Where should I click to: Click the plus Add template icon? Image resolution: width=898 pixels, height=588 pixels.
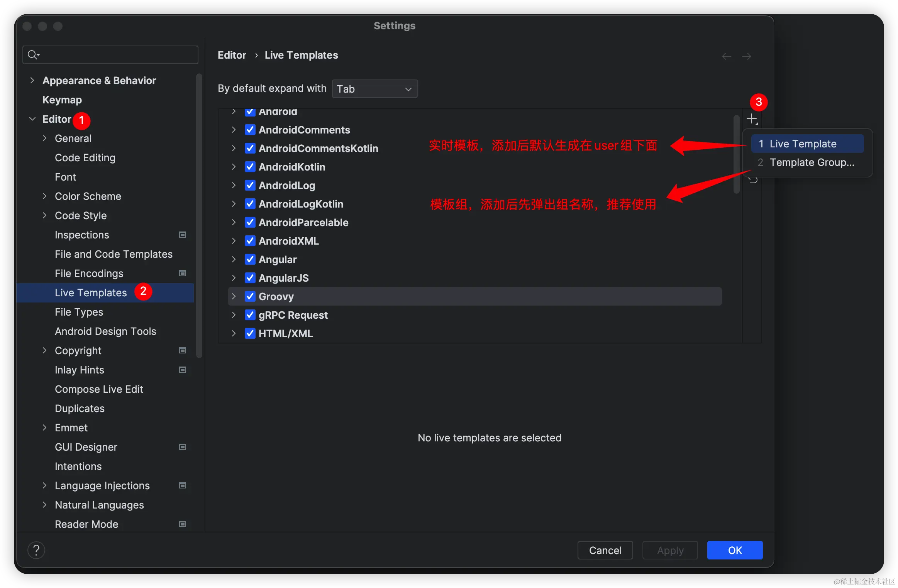point(752,119)
